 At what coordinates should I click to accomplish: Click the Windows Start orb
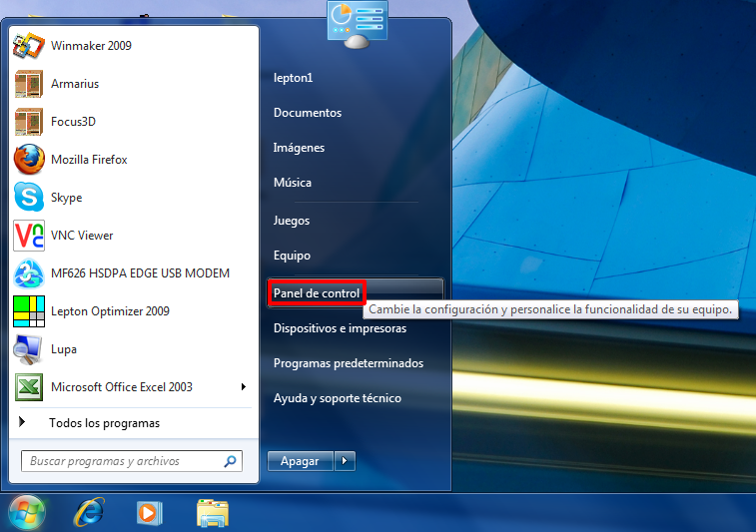coord(27,513)
